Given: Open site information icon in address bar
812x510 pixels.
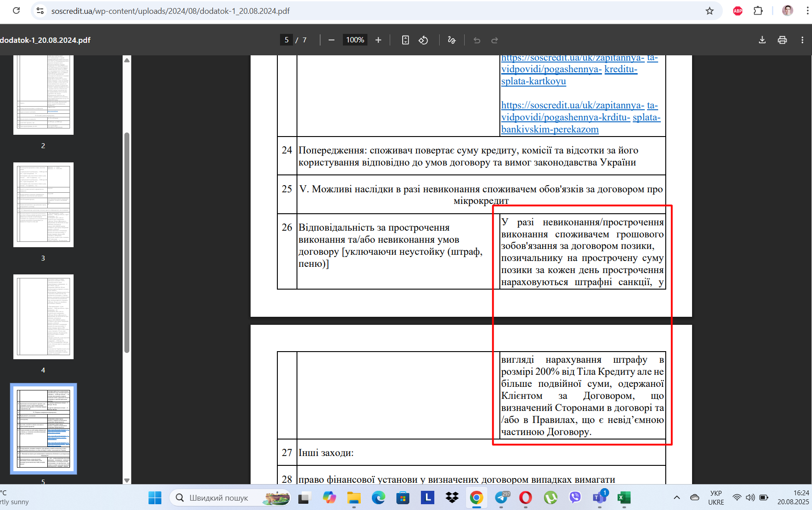Looking at the screenshot, I should click(x=40, y=11).
